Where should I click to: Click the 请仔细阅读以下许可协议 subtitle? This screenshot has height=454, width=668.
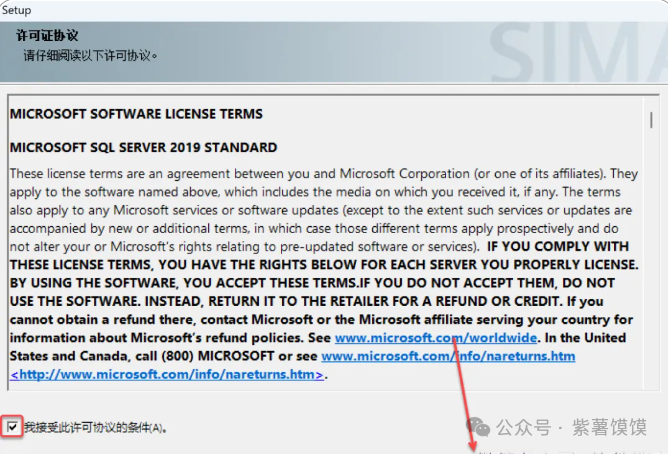(90, 55)
